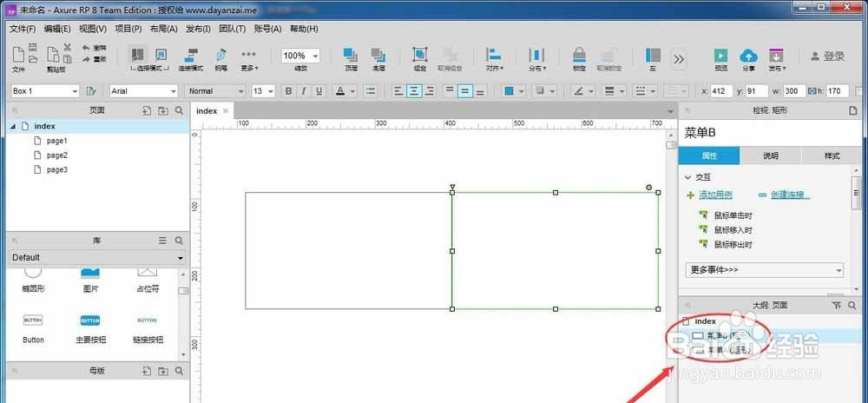This screenshot has height=403, width=868.
Task: Click the 组合 group icon
Action: 420,55
